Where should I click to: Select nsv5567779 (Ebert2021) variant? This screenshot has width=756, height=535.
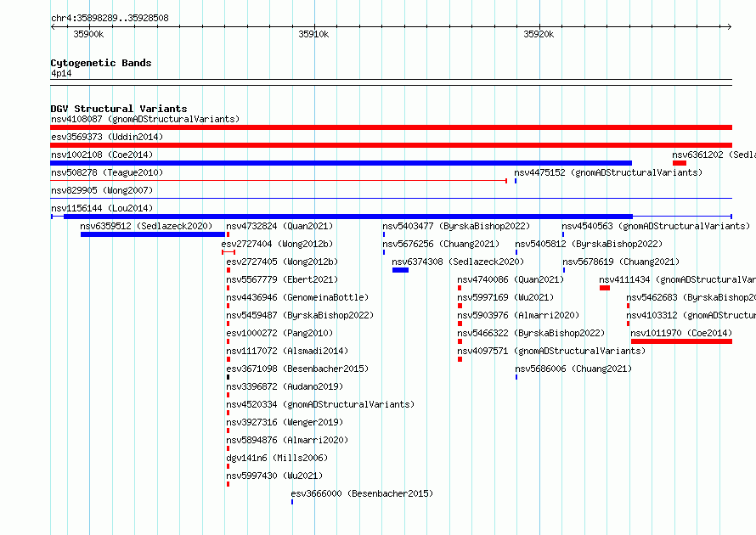pos(282,279)
